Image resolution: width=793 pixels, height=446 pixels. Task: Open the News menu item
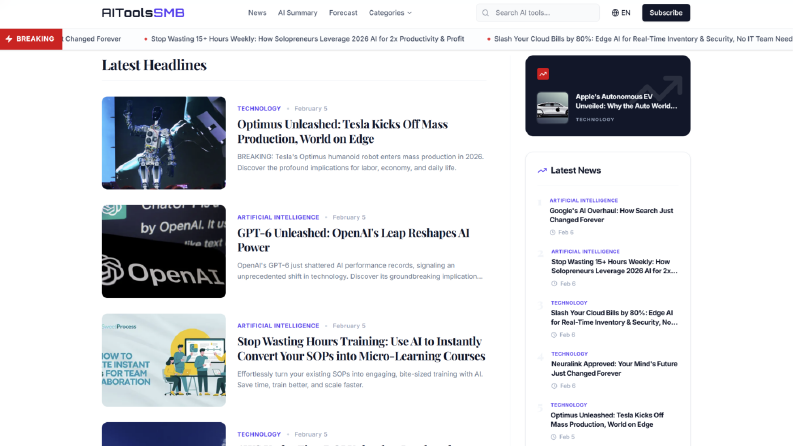coord(257,13)
